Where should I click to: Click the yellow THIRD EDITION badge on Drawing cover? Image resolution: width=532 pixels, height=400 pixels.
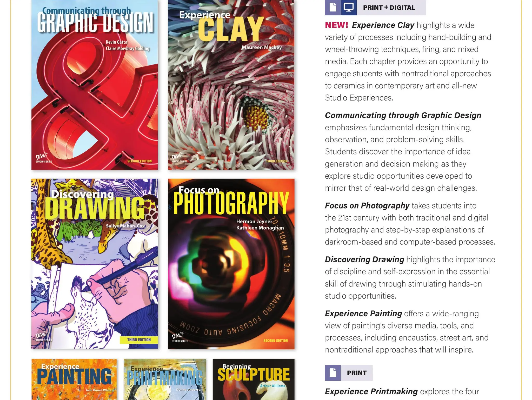[x=139, y=340]
